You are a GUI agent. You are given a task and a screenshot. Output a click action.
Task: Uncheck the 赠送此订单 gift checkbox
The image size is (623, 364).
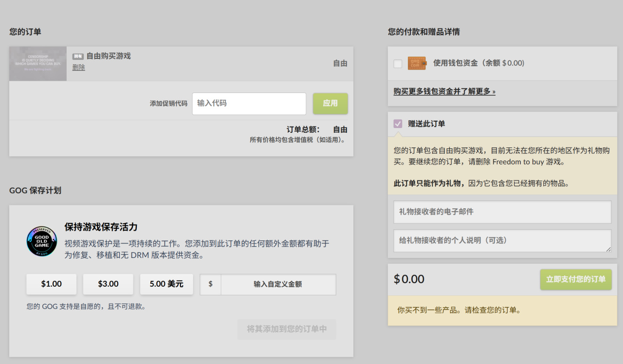pos(398,124)
